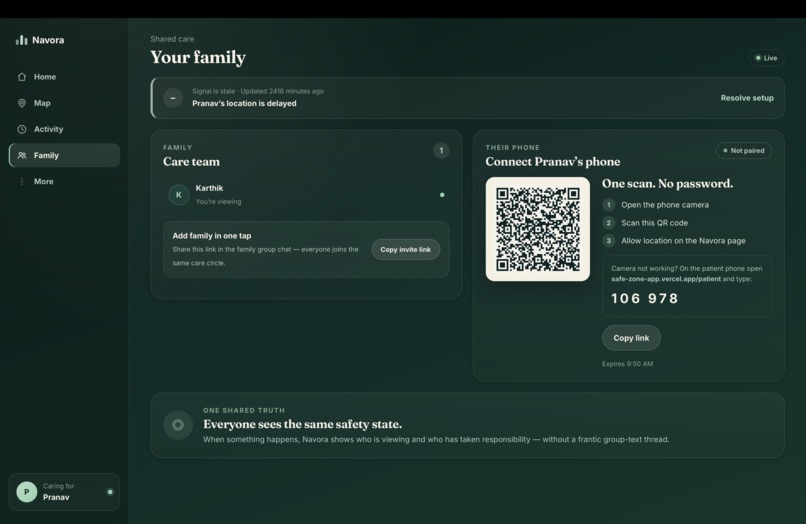Click the More vertical dots icon
The height and width of the screenshot is (524, 806).
(x=22, y=182)
